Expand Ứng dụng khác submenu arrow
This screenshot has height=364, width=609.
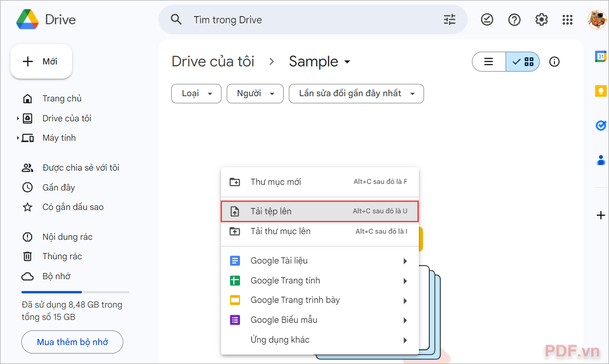(x=405, y=340)
